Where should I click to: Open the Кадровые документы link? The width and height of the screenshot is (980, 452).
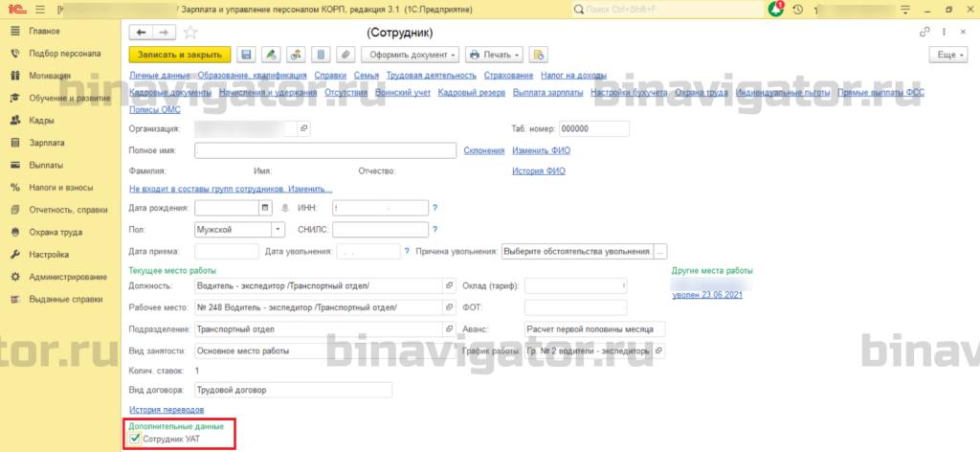coord(170,93)
